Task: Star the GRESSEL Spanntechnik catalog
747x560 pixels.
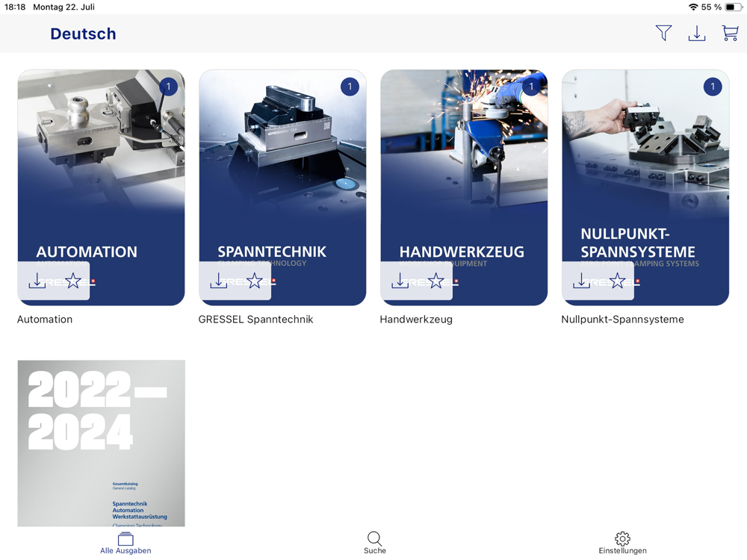Action: click(255, 281)
